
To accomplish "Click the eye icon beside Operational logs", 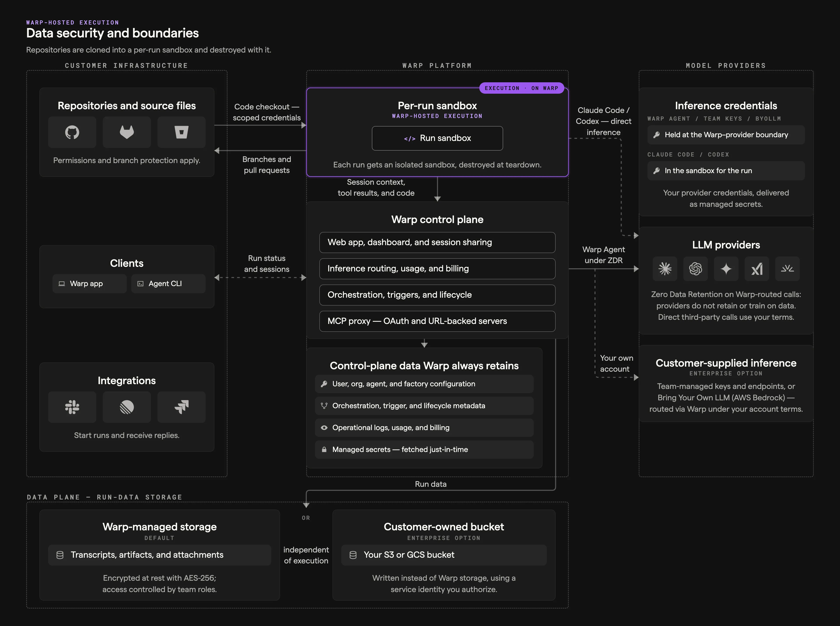I will (x=324, y=428).
